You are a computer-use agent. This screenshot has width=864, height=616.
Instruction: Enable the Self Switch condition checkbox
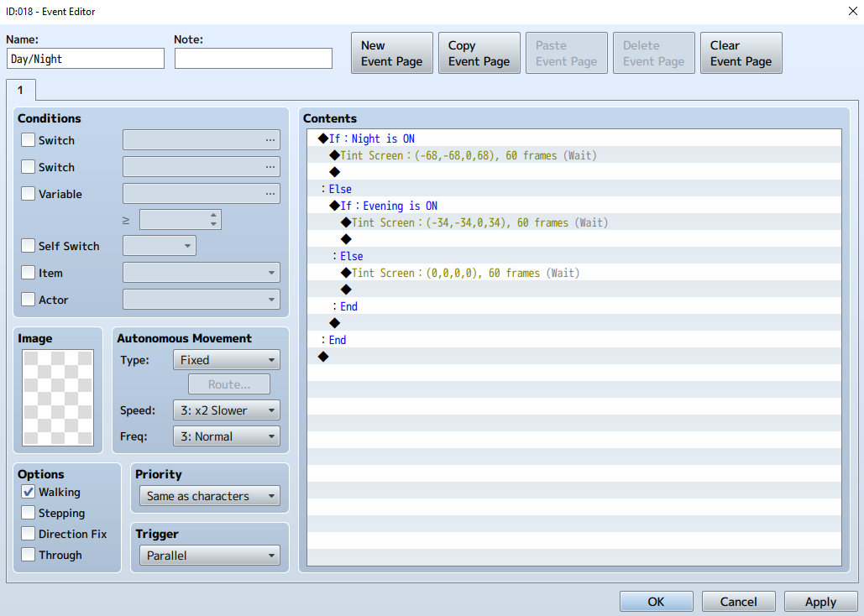[x=28, y=246]
